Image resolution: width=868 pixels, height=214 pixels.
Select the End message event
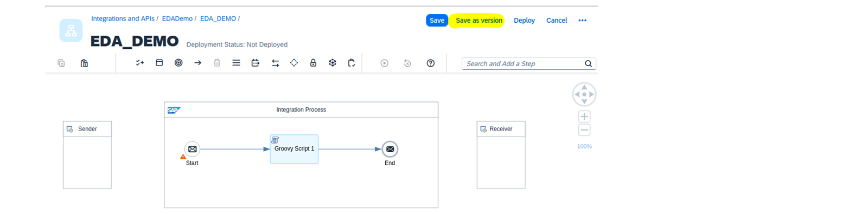click(390, 149)
